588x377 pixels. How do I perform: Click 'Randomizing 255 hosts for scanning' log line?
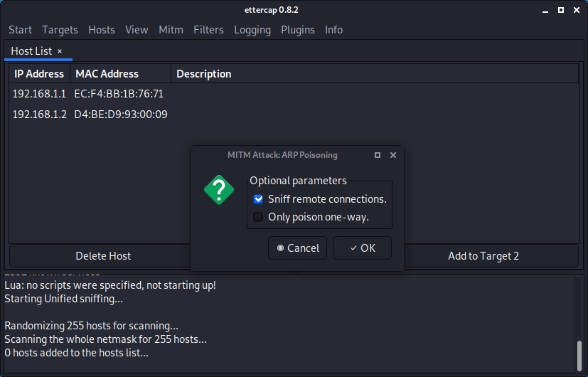[92, 326]
